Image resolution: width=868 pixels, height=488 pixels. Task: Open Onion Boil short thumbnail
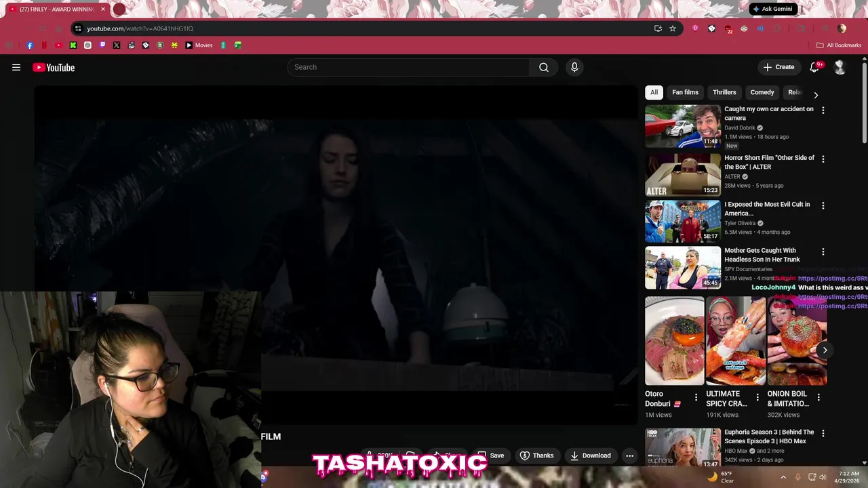pos(797,341)
